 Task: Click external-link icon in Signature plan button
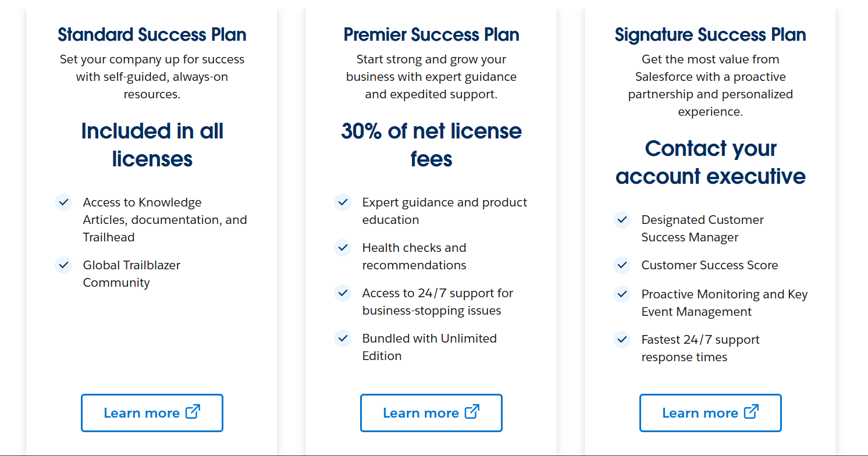(x=751, y=412)
